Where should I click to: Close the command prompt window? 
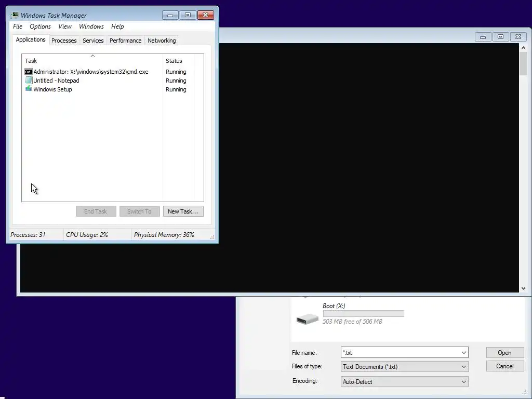click(518, 37)
